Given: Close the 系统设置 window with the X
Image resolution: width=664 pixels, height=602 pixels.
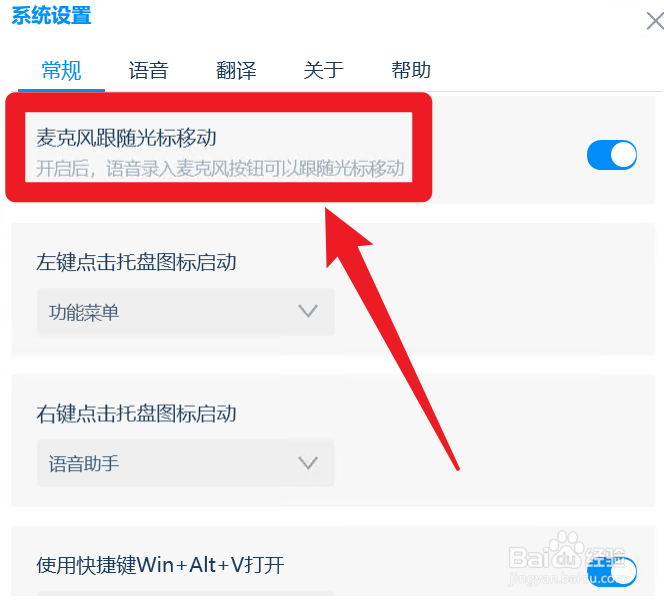Looking at the screenshot, I should click(x=655, y=21).
